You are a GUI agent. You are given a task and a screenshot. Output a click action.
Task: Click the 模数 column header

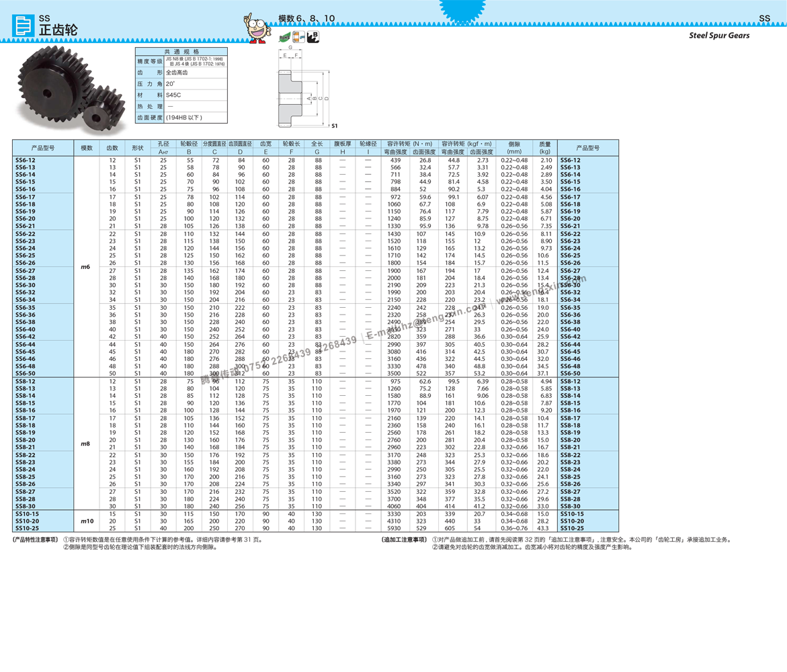[x=87, y=148]
